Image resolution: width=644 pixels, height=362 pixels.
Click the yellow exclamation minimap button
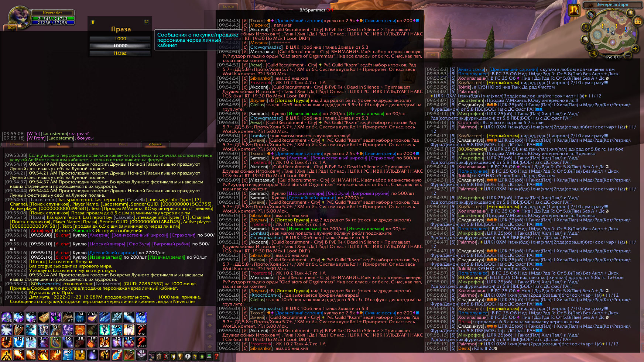(585, 27)
